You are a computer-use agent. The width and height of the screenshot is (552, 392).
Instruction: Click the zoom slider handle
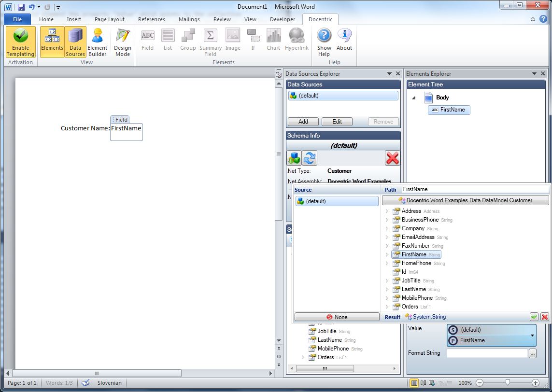coord(508,382)
